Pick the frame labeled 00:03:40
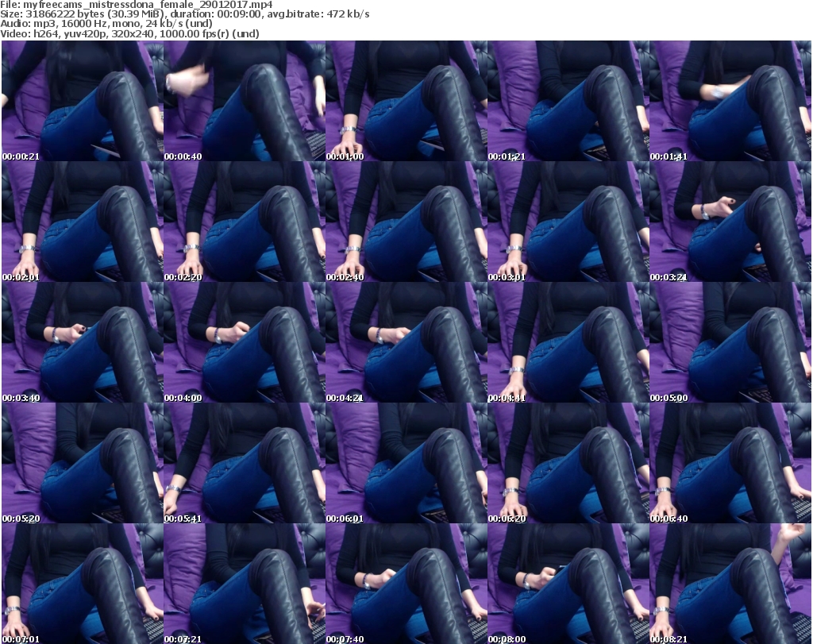 pos(83,343)
